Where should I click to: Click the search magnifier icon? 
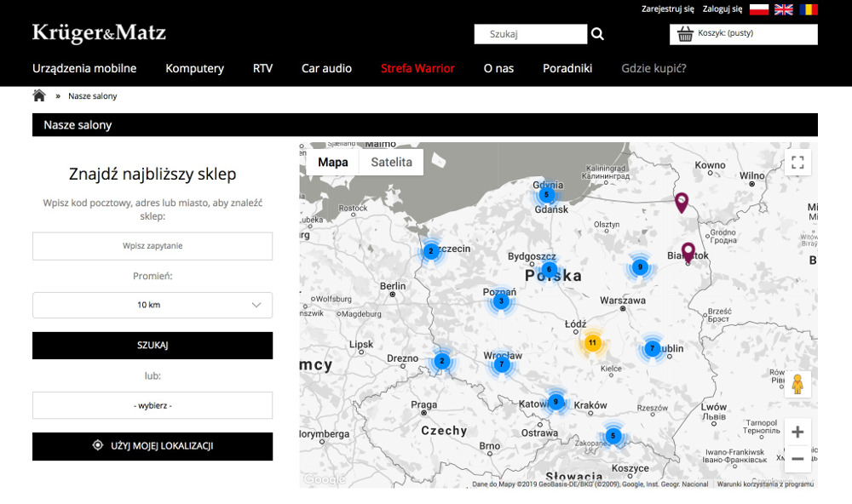click(597, 34)
